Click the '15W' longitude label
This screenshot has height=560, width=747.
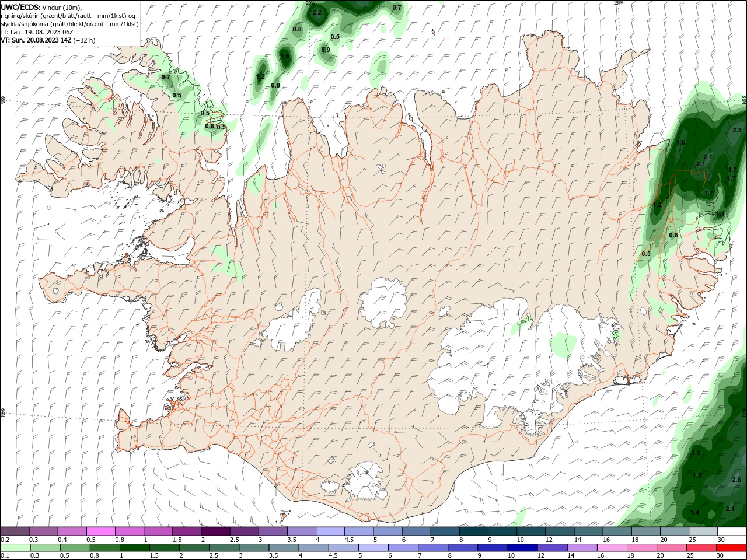618,3
